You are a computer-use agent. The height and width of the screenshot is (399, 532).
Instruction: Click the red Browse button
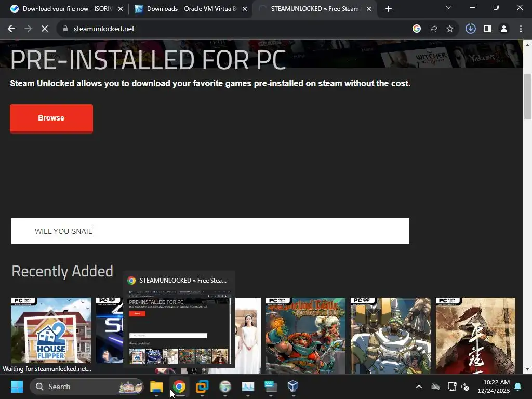pos(51,118)
